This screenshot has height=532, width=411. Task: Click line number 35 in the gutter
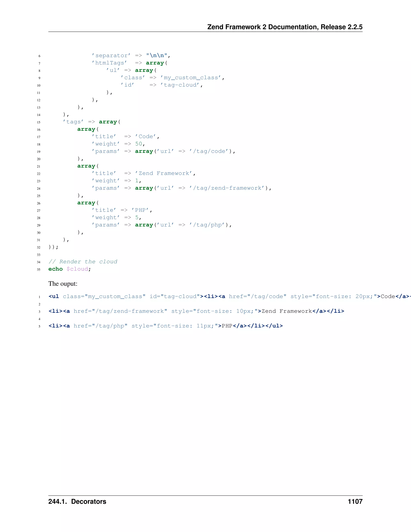(x=39, y=269)
